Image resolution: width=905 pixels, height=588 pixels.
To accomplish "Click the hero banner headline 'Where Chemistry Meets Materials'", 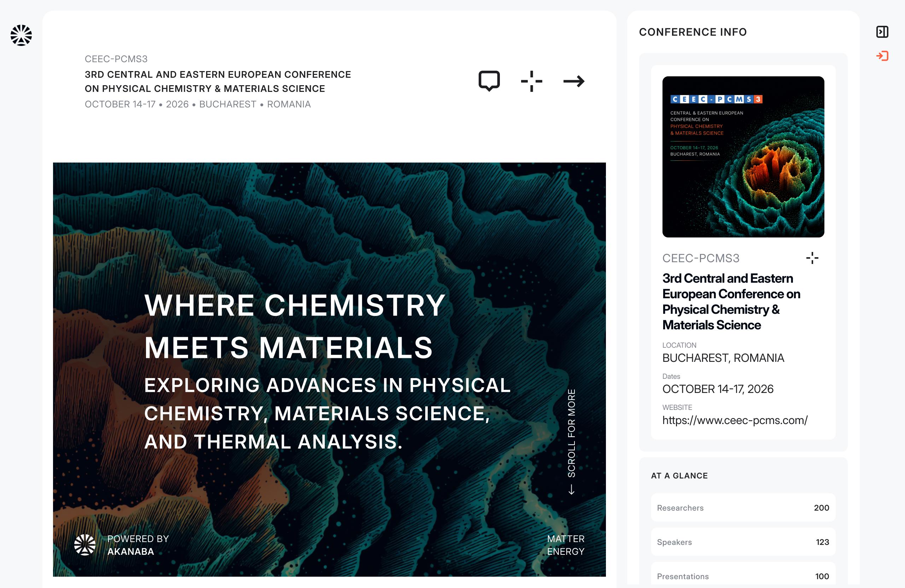I will [295, 326].
